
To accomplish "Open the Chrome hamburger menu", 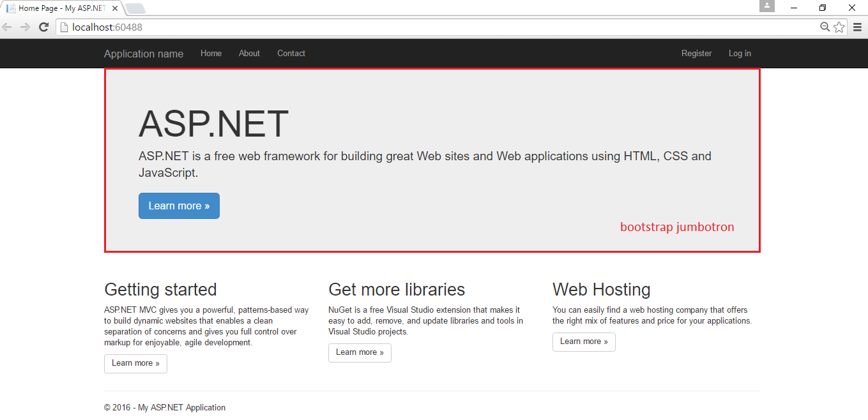I will 858,27.
